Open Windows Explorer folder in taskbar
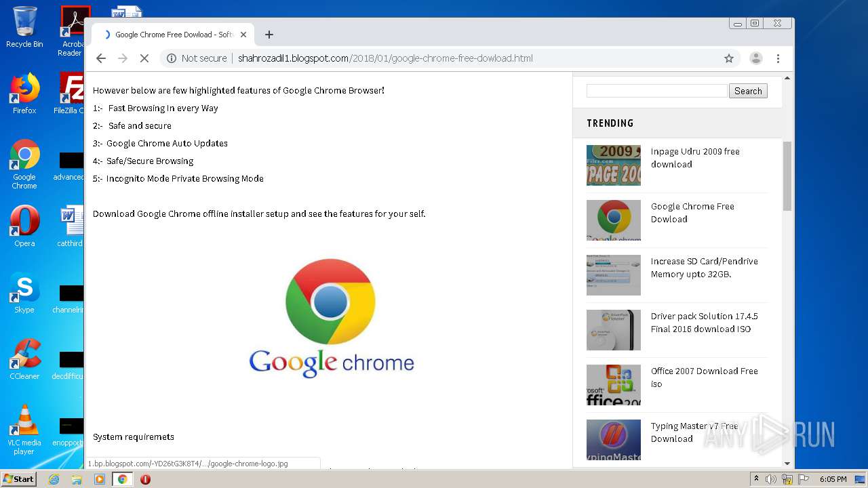Image resolution: width=868 pixels, height=488 pixels. 77,479
